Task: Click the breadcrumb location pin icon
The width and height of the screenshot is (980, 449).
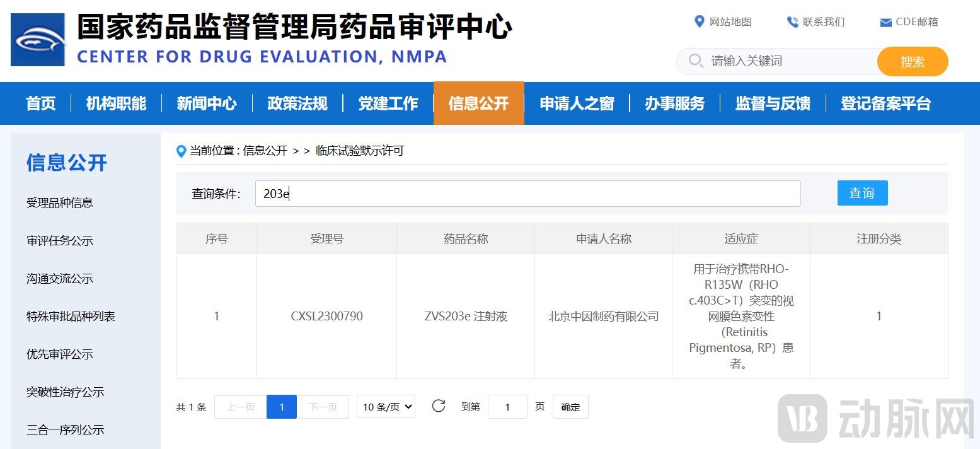Action: pos(182,151)
